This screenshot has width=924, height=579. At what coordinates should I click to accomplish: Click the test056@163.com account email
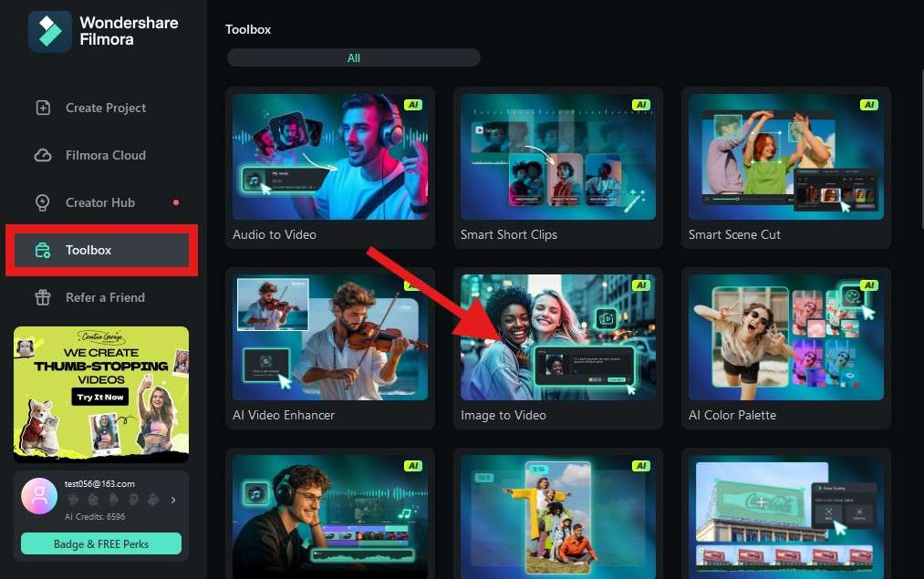click(99, 483)
